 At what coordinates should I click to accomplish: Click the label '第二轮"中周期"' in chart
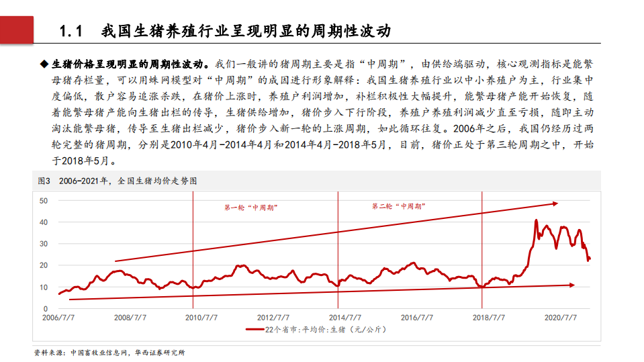click(x=398, y=206)
